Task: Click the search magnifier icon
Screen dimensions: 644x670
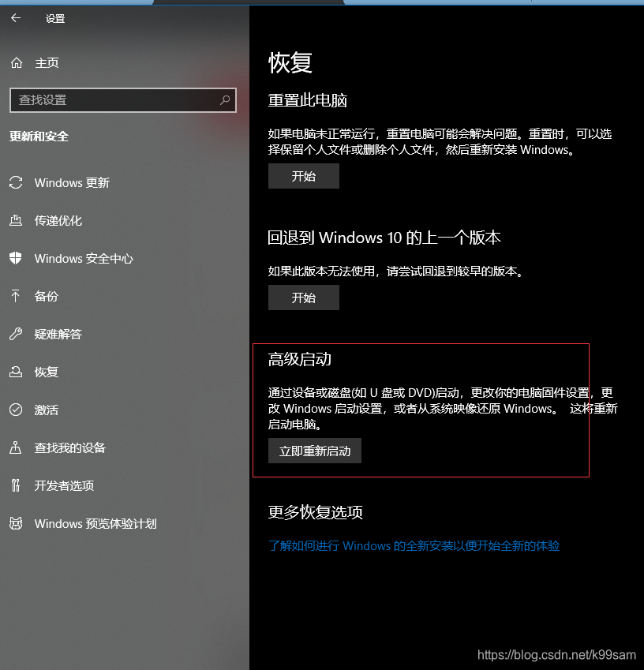Action: (225, 100)
